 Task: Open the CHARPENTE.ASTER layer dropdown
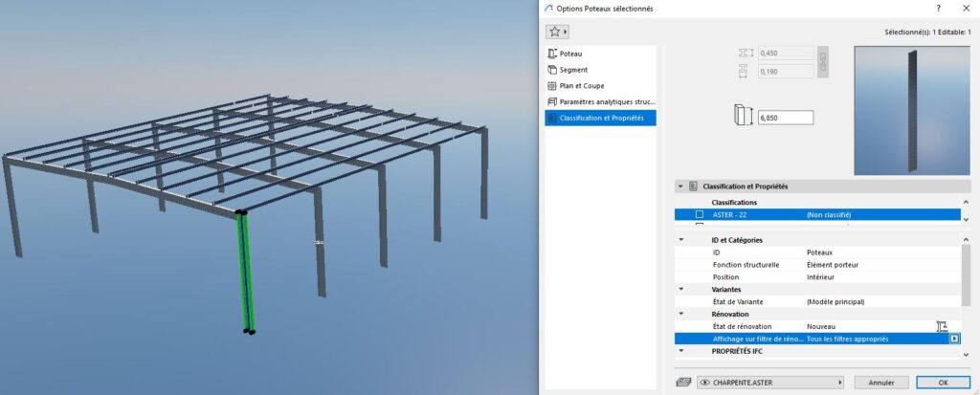point(838,382)
